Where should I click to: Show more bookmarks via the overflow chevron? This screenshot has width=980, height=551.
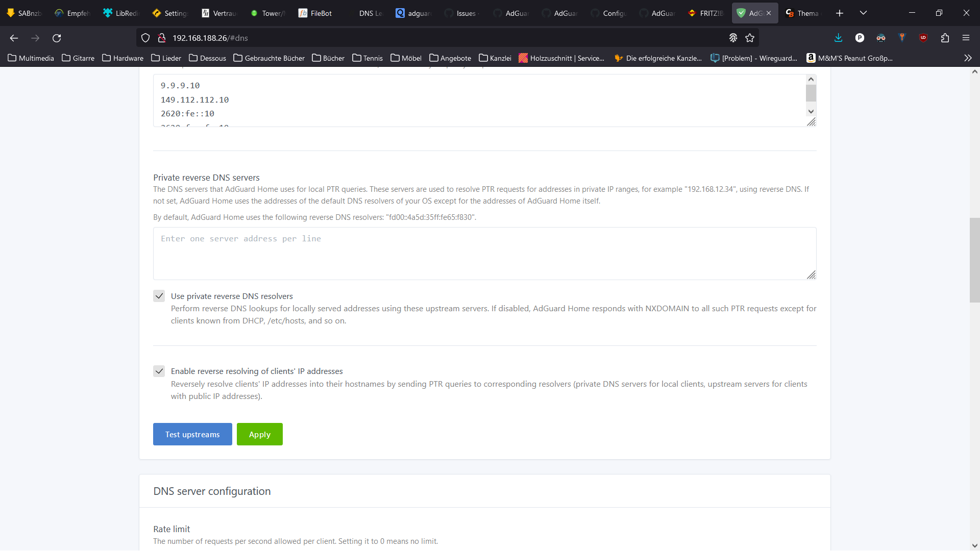968,58
